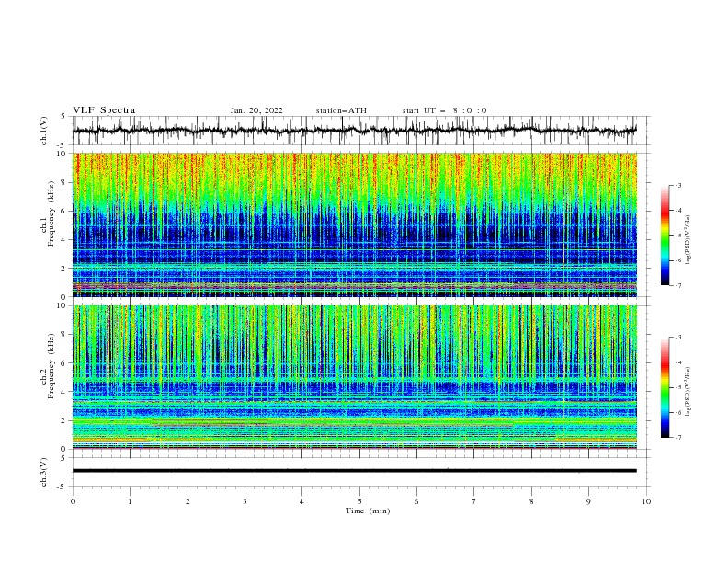
Task: Click the "10" frequency tick of ch.1 spectrogram
Action: tap(61, 154)
